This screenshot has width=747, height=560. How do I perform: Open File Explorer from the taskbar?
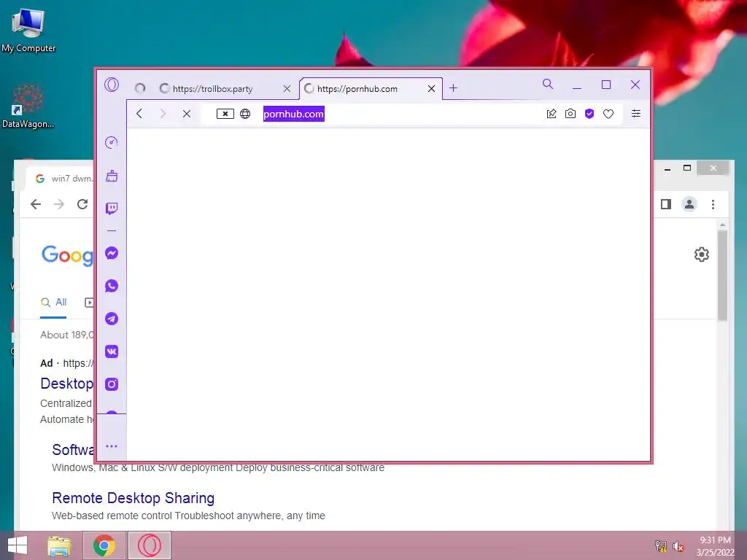click(59, 545)
